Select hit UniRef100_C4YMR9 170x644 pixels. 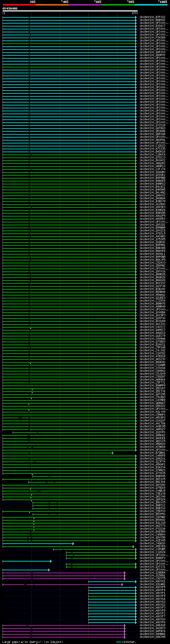[x=152, y=400]
